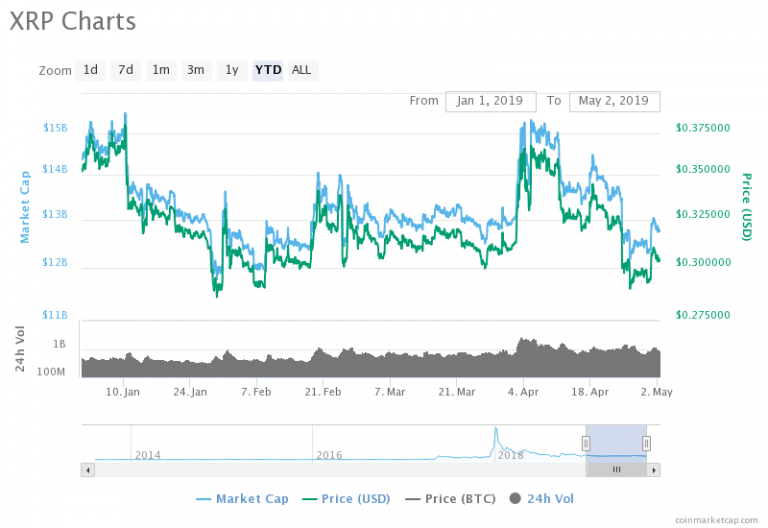Viewport: 768px width, 528px height.
Task: Click the $0.300000 price label
Action: pos(703,263)
